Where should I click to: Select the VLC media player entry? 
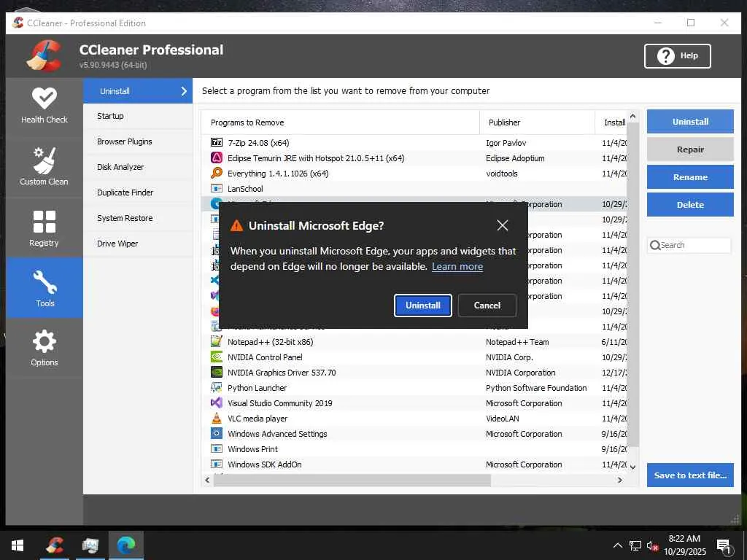[414, 418]
